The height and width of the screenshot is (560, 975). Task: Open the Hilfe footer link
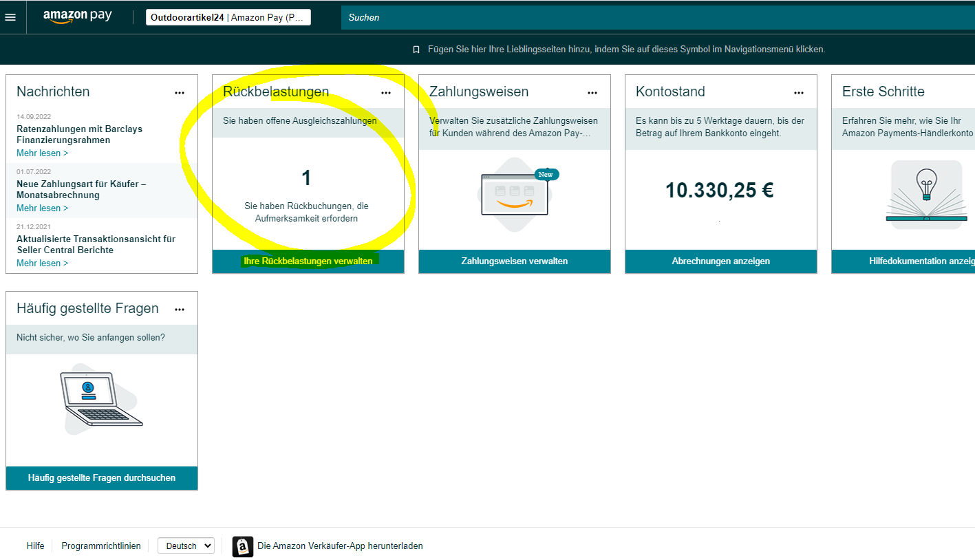[36, 546]
